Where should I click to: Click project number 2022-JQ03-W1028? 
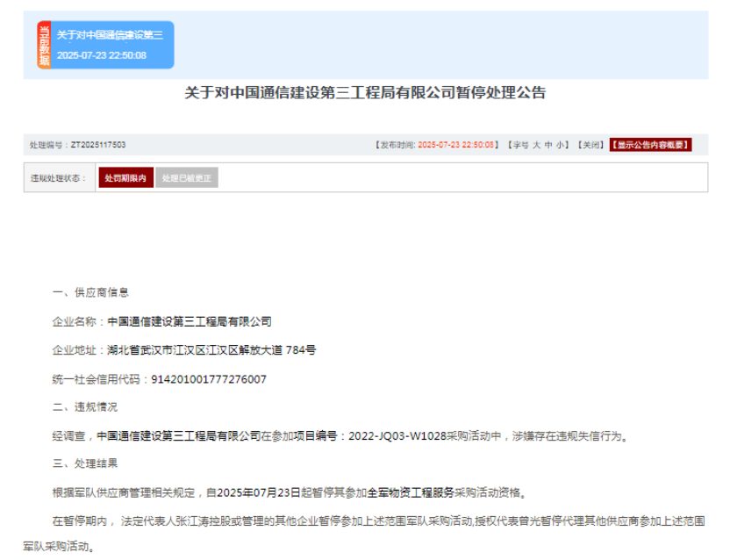coord(397,436)
